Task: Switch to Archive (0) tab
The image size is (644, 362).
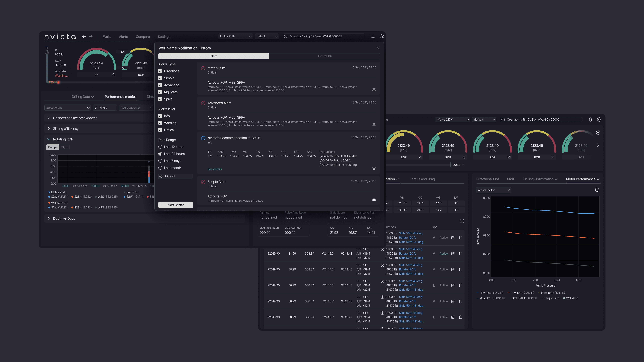Action: [325, 56]
